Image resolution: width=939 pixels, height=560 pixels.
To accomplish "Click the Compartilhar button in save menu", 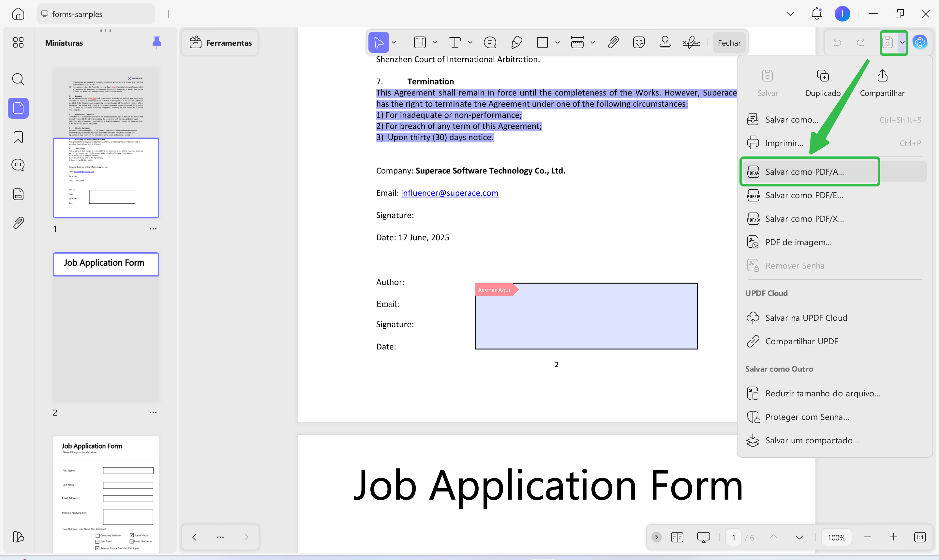I will (x=882, y=83).
